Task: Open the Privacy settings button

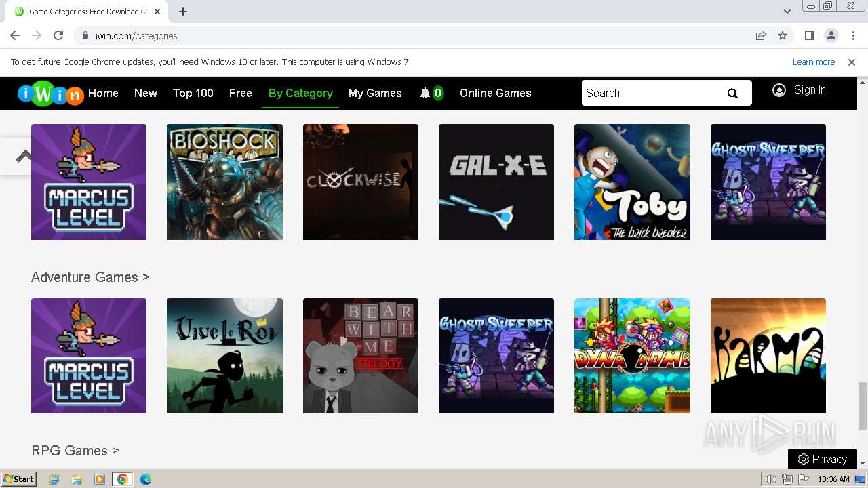Action: pyautogui.click(x=823, y=459)
